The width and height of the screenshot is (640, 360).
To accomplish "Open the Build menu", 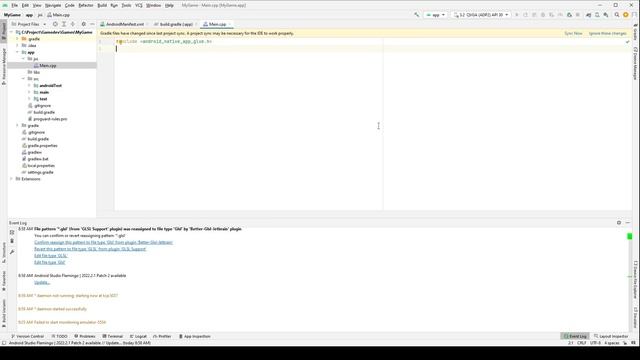I will (102, 5).
